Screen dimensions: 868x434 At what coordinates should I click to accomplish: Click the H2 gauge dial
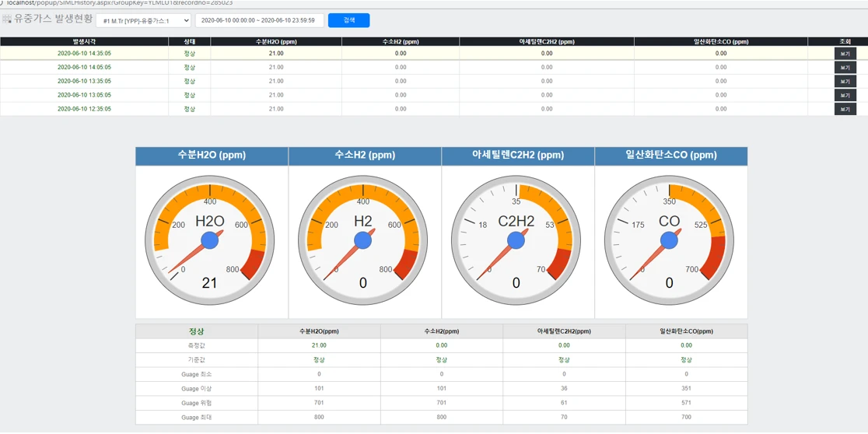point(362,240)
